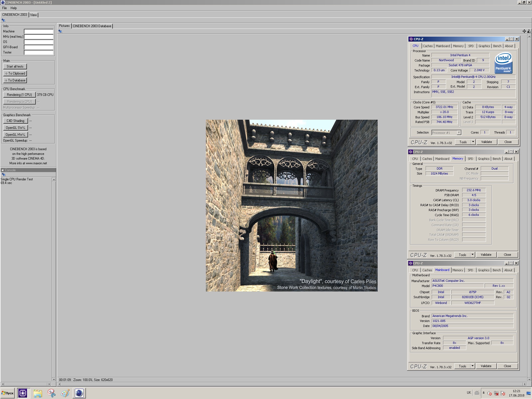Click the Start (Пуск) button
Viewport: 532px width, 399px height.
pos(8,393)
